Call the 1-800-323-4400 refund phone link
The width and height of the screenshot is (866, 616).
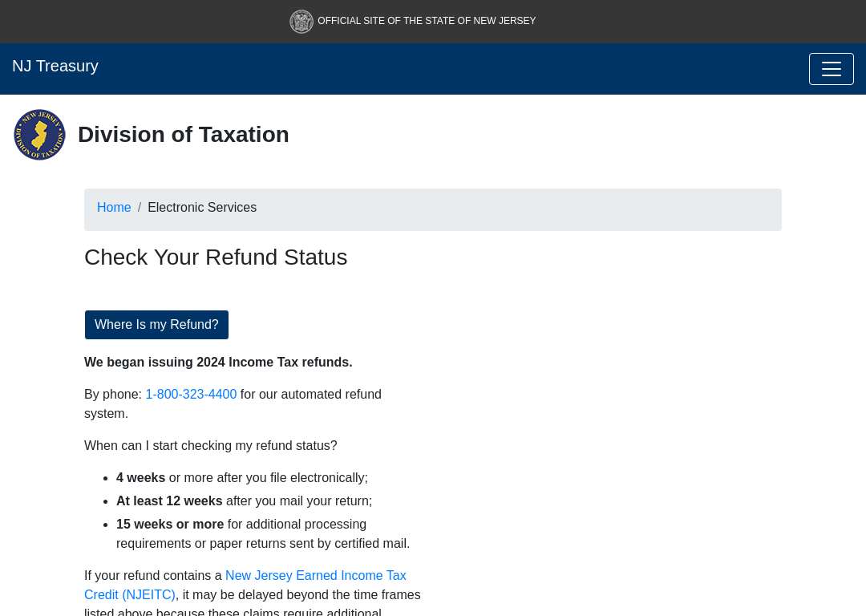[x=191, y=395]
